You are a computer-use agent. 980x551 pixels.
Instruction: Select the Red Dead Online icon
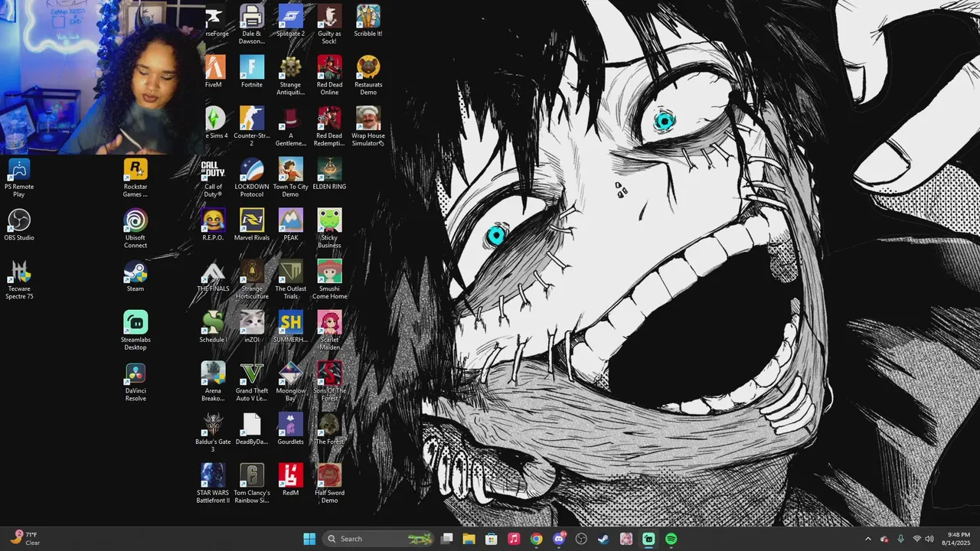coord(329,75)
